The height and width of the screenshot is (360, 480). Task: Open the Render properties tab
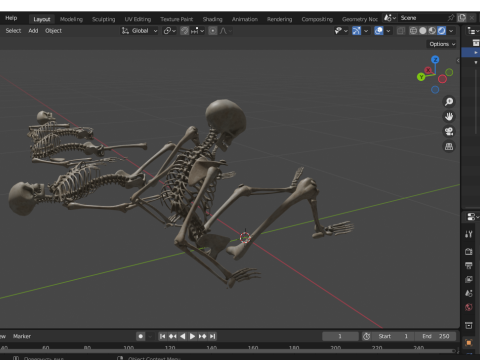469,251
